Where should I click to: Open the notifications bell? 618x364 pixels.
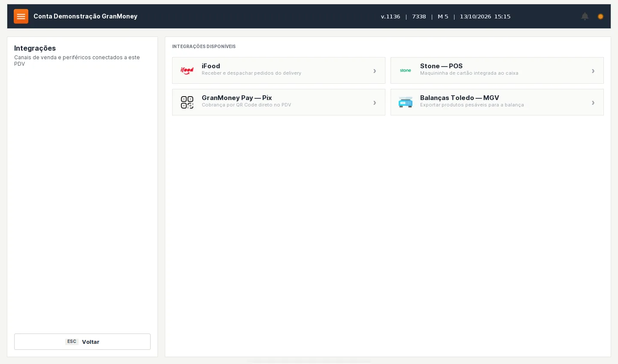pyautogui.click(x=585, y=16)
